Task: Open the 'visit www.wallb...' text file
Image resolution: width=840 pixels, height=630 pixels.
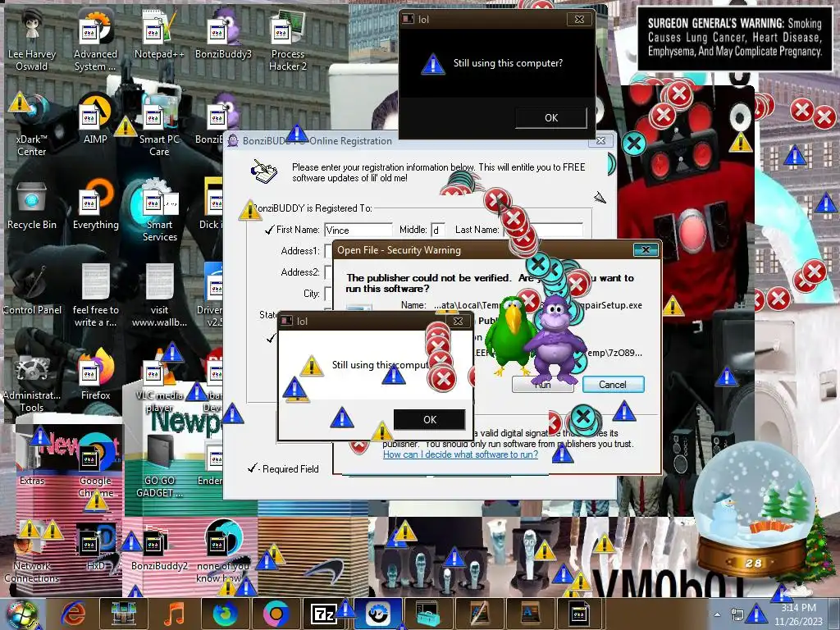Action: point(159,295)
